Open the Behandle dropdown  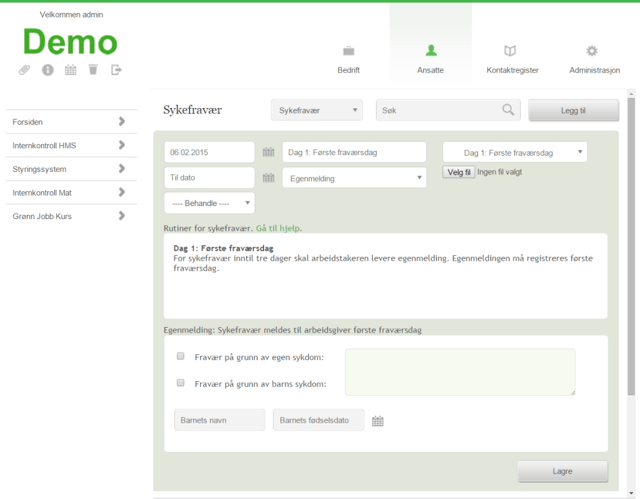209,203
